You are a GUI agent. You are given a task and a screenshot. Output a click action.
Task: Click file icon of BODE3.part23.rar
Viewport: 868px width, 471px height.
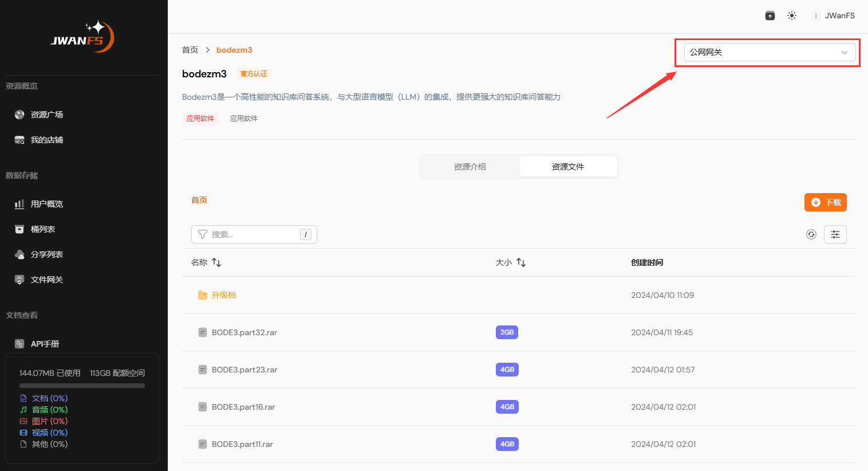coord(202,370)
